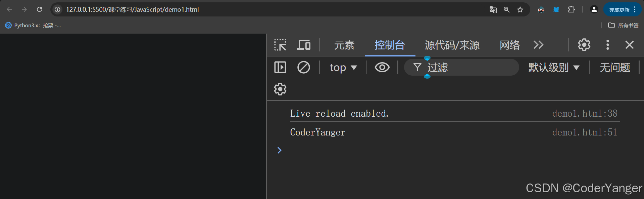Expand the top context dropdown
The width and height of the screenshot is (644, 199).
point(343,67)
